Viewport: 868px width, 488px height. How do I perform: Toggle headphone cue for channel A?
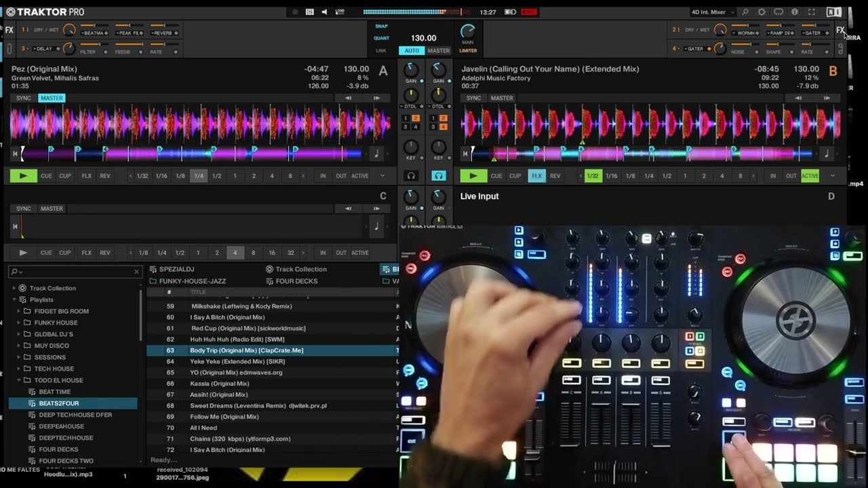pos(411,176)
